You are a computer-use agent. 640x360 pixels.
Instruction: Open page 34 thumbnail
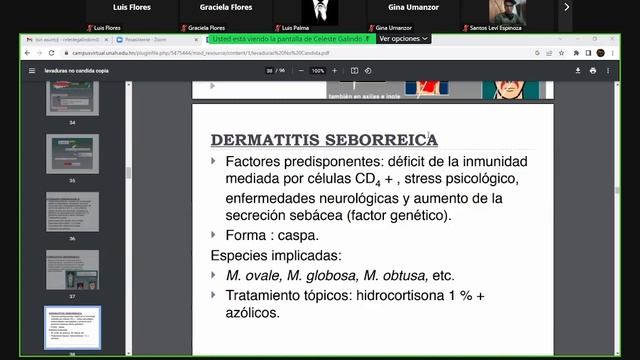point(72,98)
